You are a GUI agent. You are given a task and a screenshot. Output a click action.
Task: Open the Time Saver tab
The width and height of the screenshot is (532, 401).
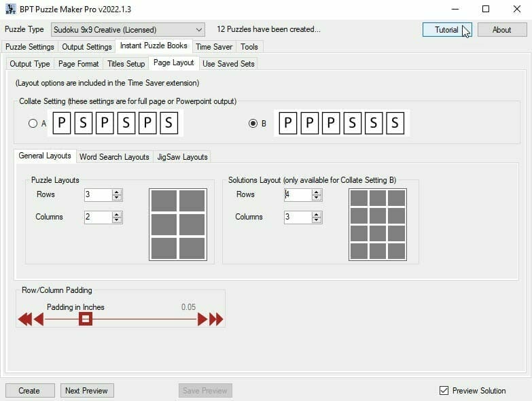coord(214,47)
